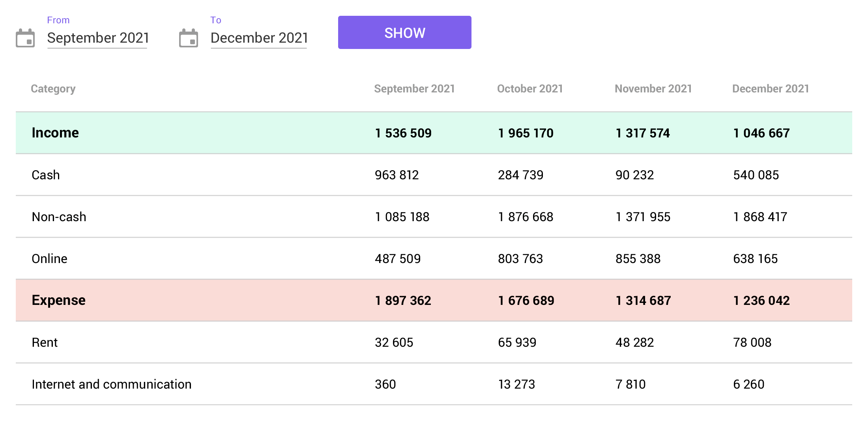The height and width of the screenshot is (421, 868).
Task: Open the To date field December 2021
Action: [x=259, y=38]
